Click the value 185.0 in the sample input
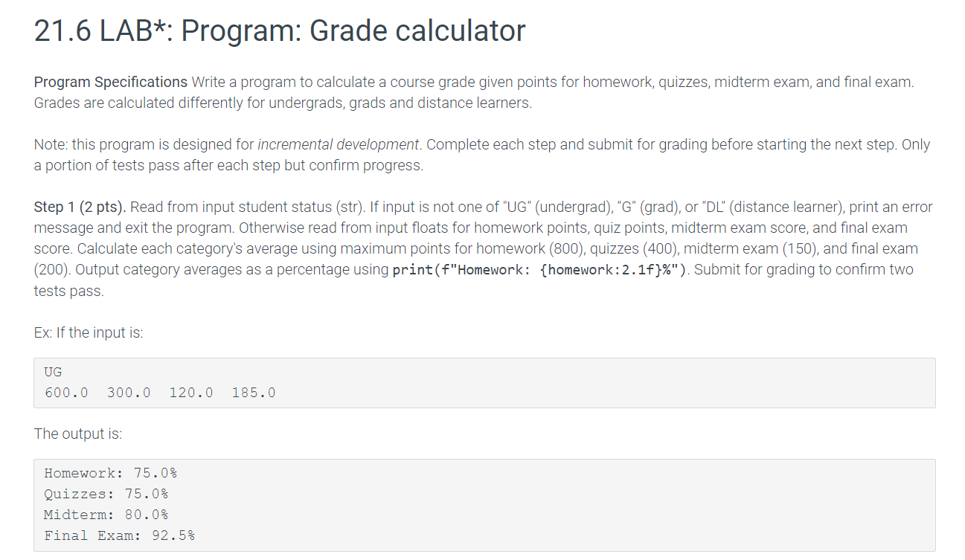 [x=254, y=393]
